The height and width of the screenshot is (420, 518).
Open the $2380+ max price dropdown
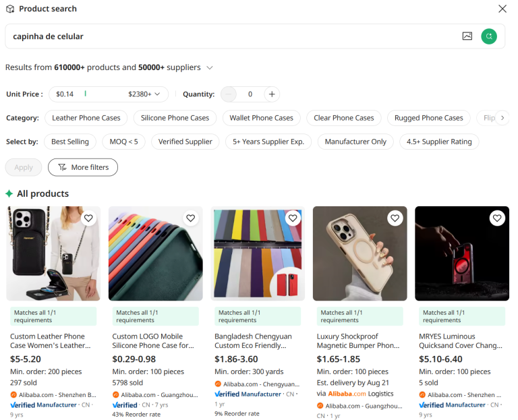(144, 94)
